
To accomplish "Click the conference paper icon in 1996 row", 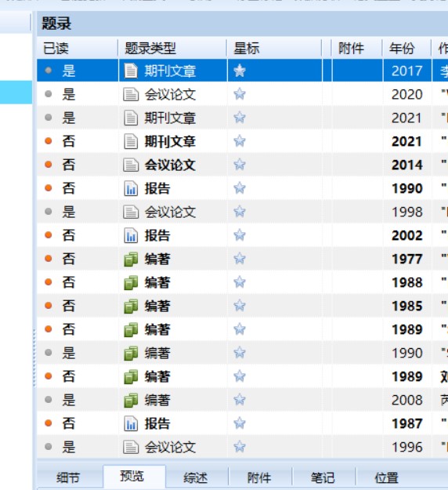I will click(x=131, y=447).
